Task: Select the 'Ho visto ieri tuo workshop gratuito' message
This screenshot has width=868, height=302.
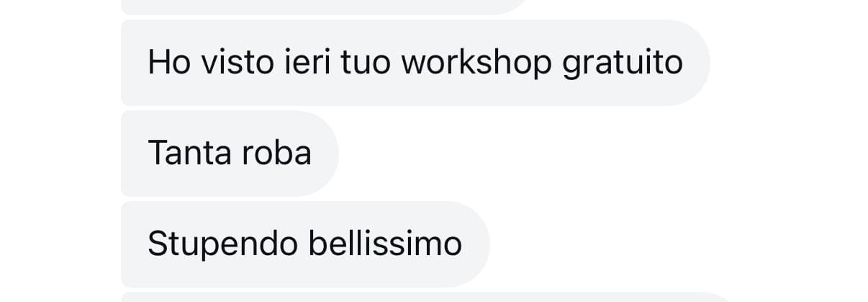Action: pos(415,63)
